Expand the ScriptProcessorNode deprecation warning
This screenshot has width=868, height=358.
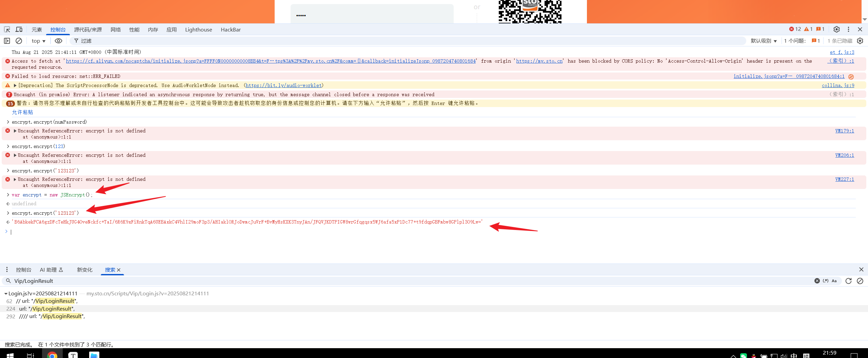pos(15,85)
